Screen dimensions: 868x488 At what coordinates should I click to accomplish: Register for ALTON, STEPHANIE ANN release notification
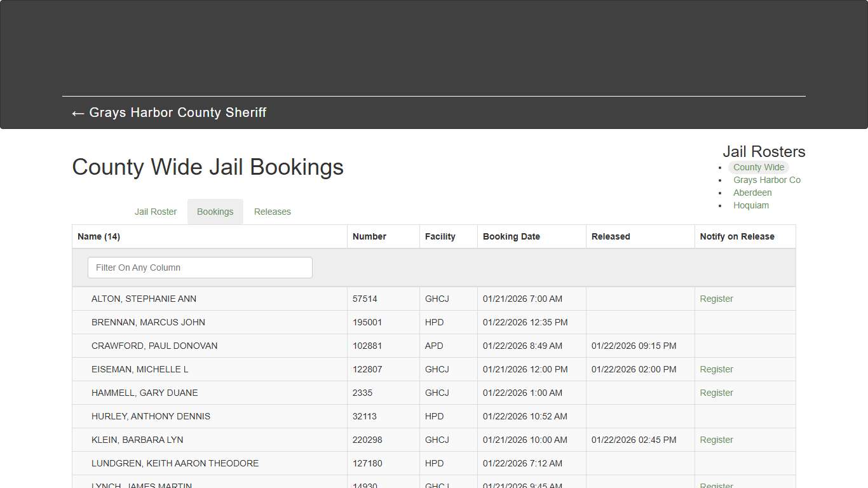pos(716,299)
